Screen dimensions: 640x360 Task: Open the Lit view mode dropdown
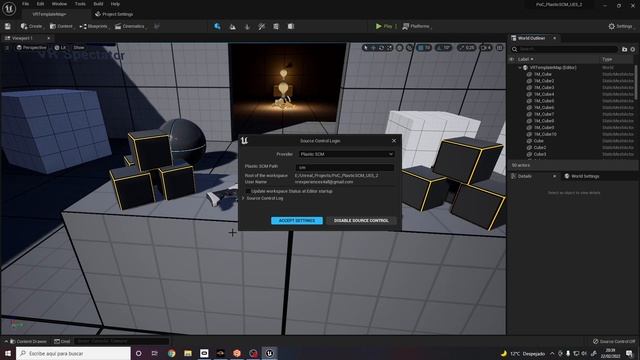pos(60,48)
